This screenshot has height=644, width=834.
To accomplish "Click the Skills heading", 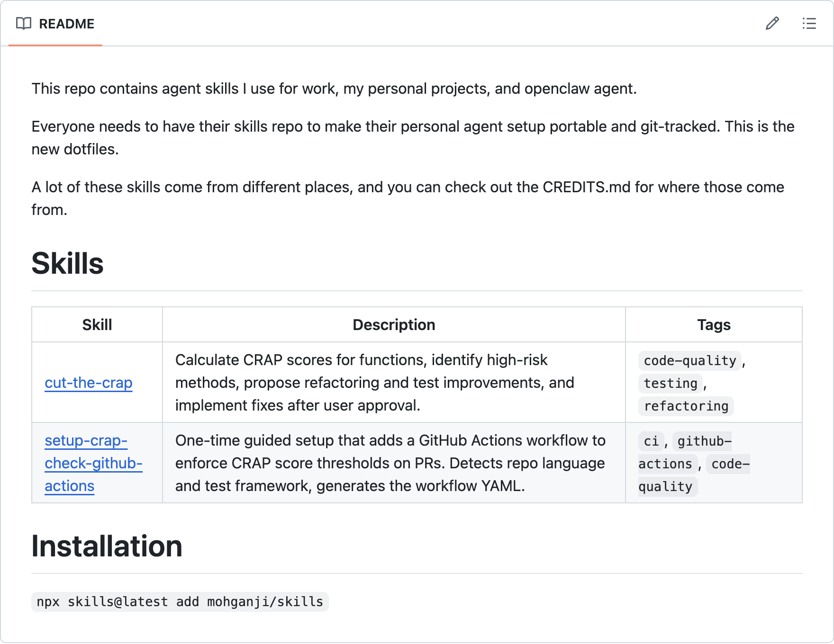I will (67, 263).
